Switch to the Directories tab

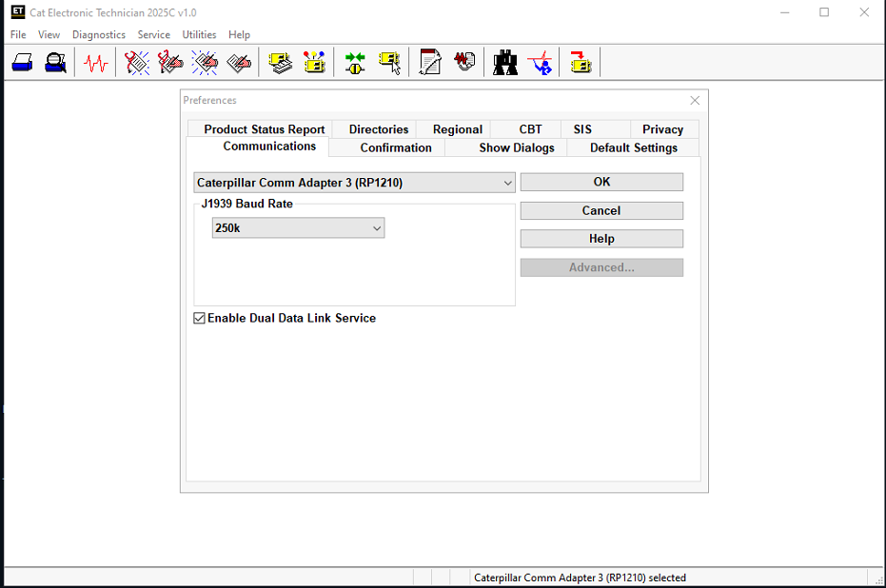(376, 128)
